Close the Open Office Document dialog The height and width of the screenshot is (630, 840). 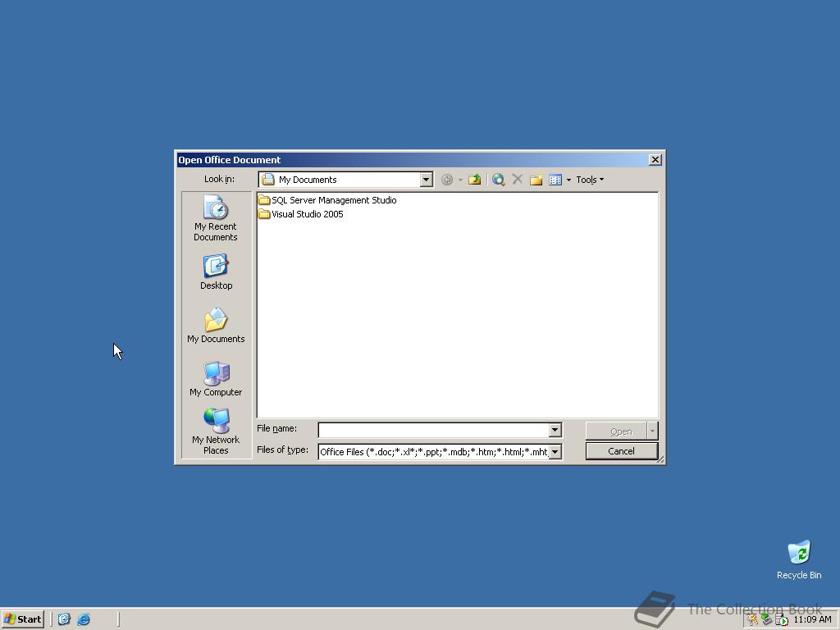click(655, 160)
